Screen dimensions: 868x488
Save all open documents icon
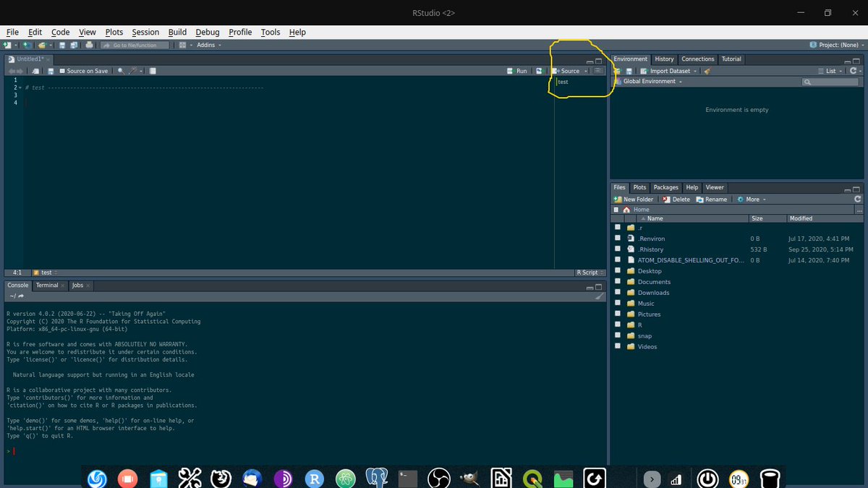point(73,45)
